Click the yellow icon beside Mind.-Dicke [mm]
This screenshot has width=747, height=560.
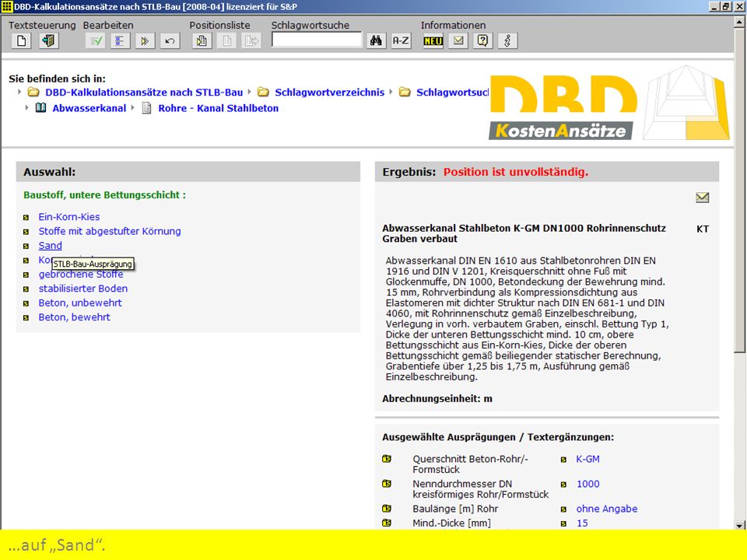[x=387, y=523]
